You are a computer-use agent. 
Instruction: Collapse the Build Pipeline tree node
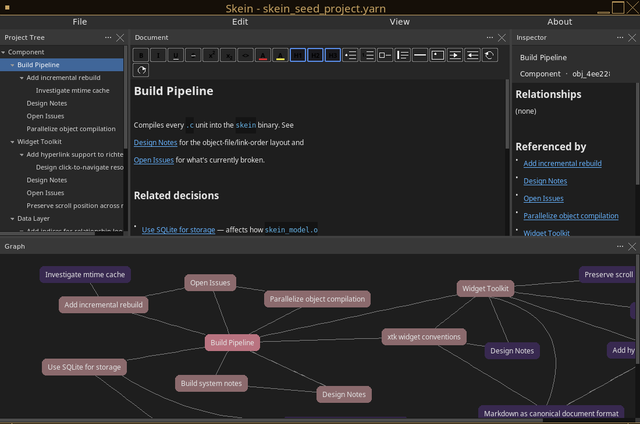tap(12, 65)
